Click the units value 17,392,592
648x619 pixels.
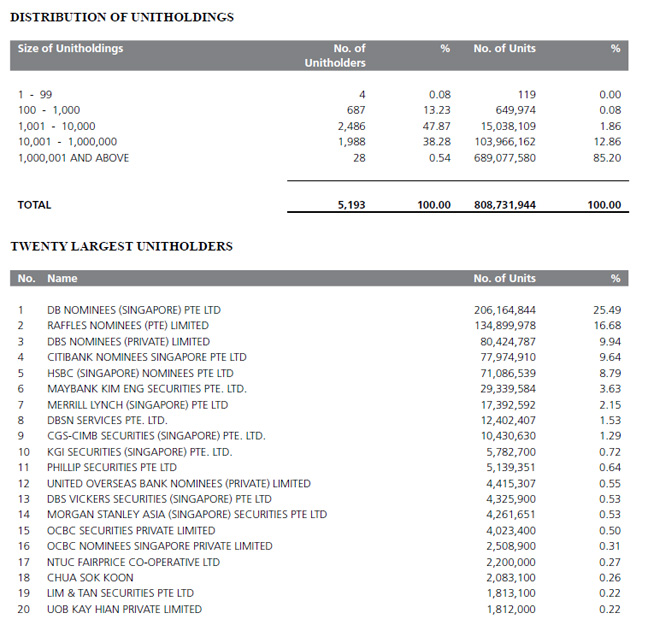coord(508,405)
